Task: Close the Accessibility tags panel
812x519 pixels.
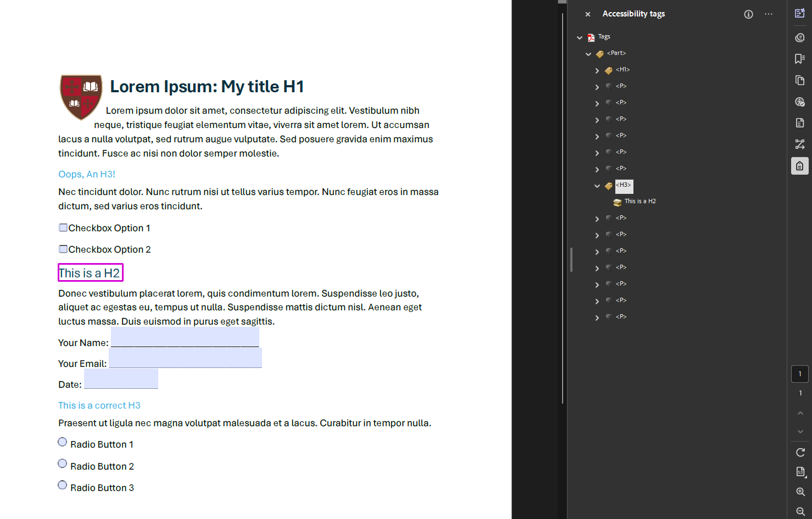Action: pyautogui.click(x=588, y=14)
